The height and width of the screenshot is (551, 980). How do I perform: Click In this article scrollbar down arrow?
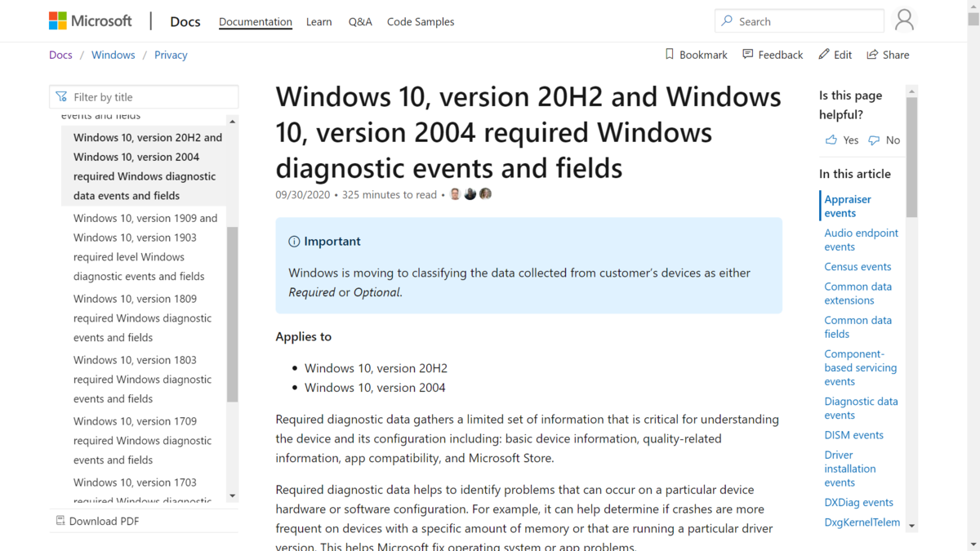(x=912, y=526)
